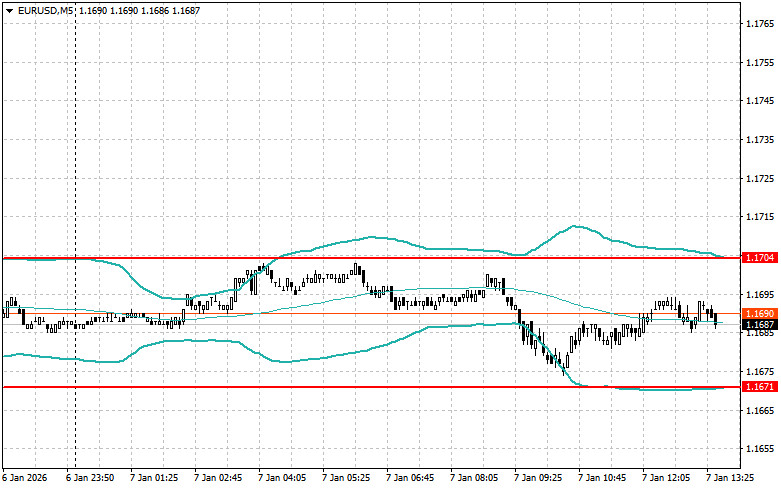The image size is (781, 489).
Task: Click the 7 Jan 05:25 time label
Action: click(346, 478)
